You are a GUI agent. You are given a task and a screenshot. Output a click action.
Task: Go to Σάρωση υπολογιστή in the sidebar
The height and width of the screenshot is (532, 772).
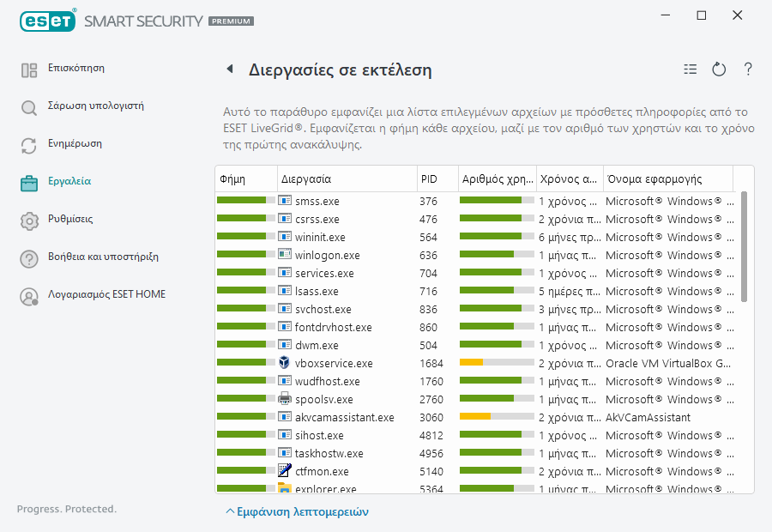pos(94,106)
